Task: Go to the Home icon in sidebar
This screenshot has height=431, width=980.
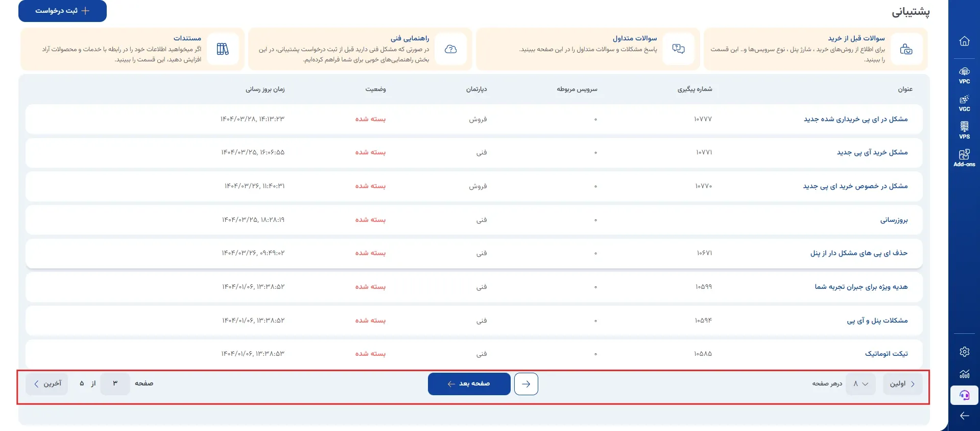Action: (964, 41)
